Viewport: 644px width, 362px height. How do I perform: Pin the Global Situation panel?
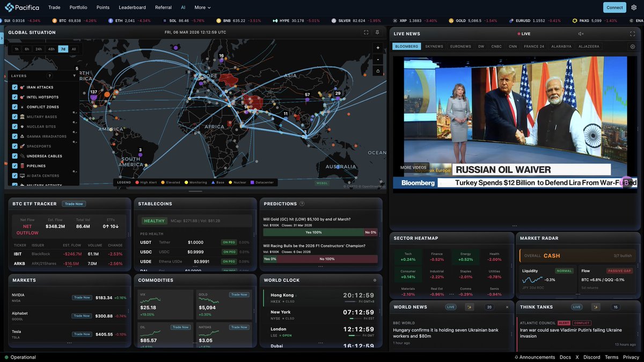[377, 32]
